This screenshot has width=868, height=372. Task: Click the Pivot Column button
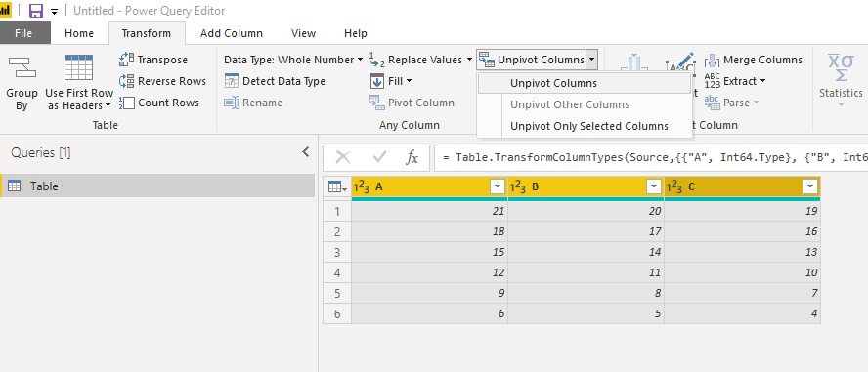click(412, 103)
